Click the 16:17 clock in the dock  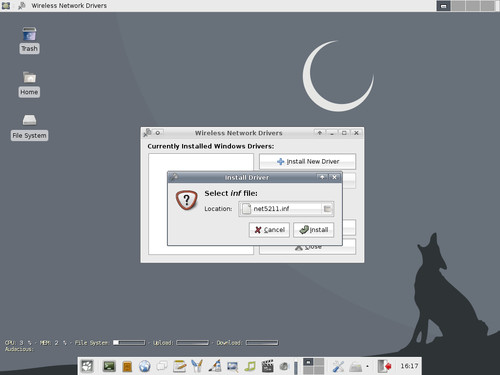pyautogui.click(x=409, y=366)
